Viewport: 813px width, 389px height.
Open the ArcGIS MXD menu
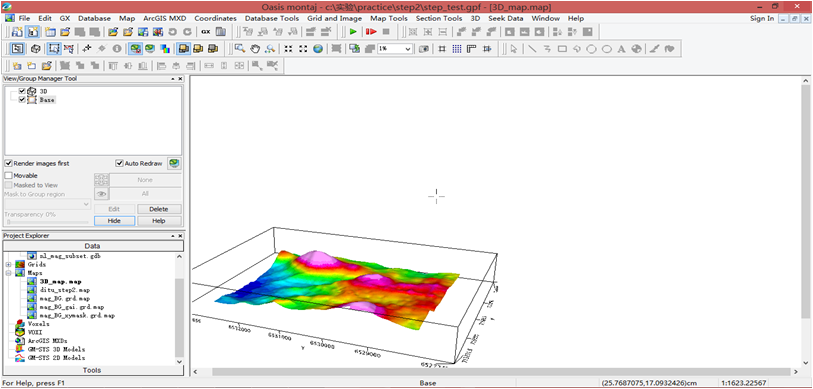pos(165,18)
